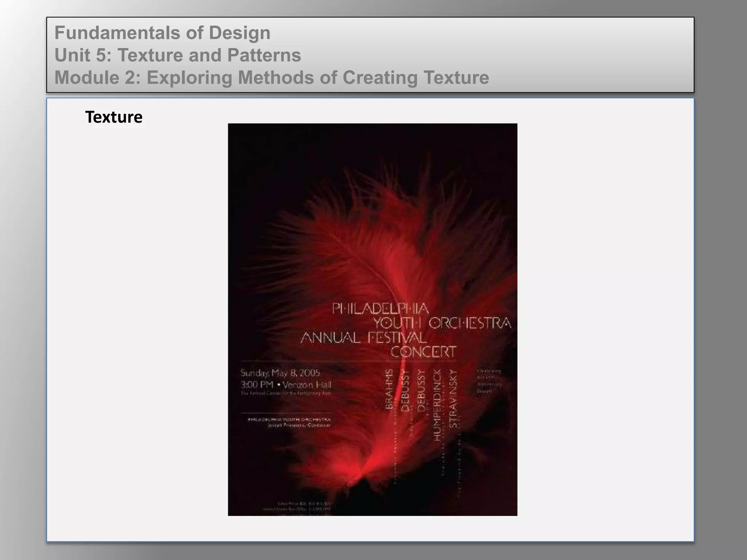Click the ticket price text at poster bottom
The height and width of the screenshot is (560, 747).
click(x=305, y=504)
